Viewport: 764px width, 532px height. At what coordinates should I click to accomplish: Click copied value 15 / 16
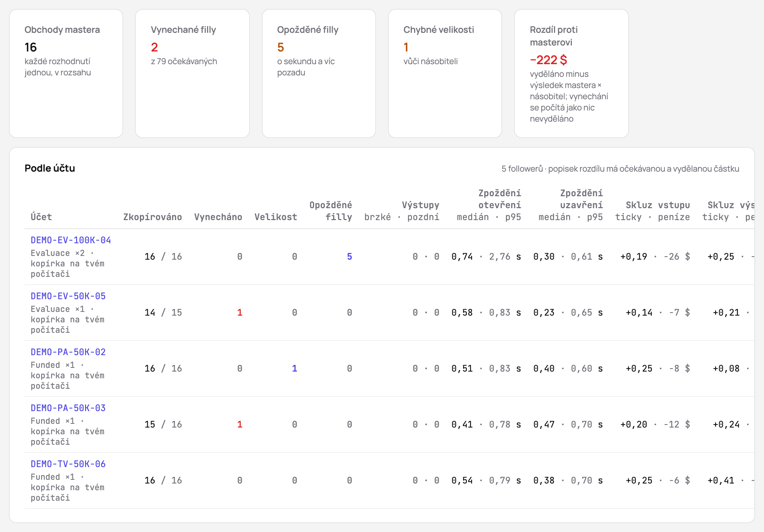pos(163,425)
